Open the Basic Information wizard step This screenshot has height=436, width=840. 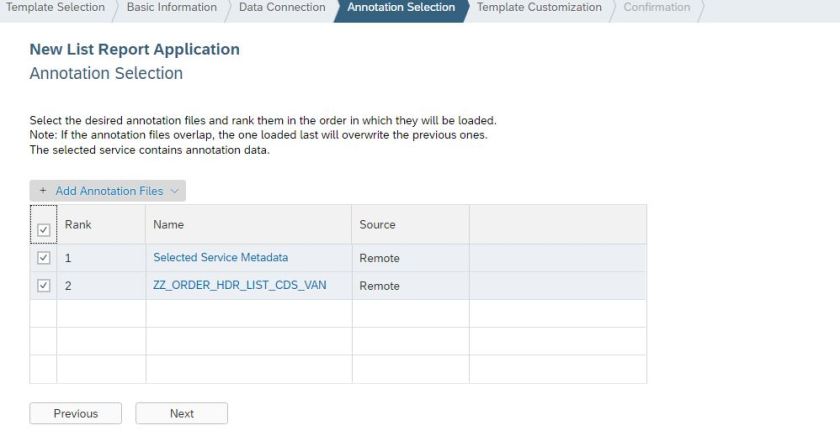pyautogui.click(x=172, y=8)
